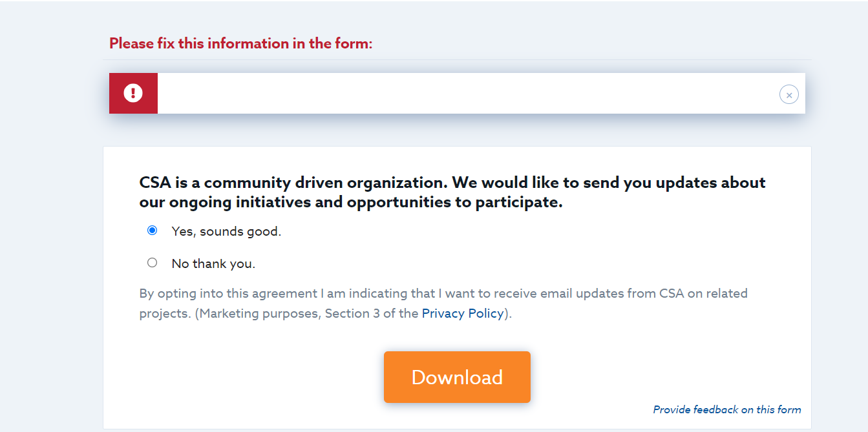Viewport: 868px width, 432px height.
Task: Click the "Yes, sounds good." label text
Action: click(x=226, y=231)
